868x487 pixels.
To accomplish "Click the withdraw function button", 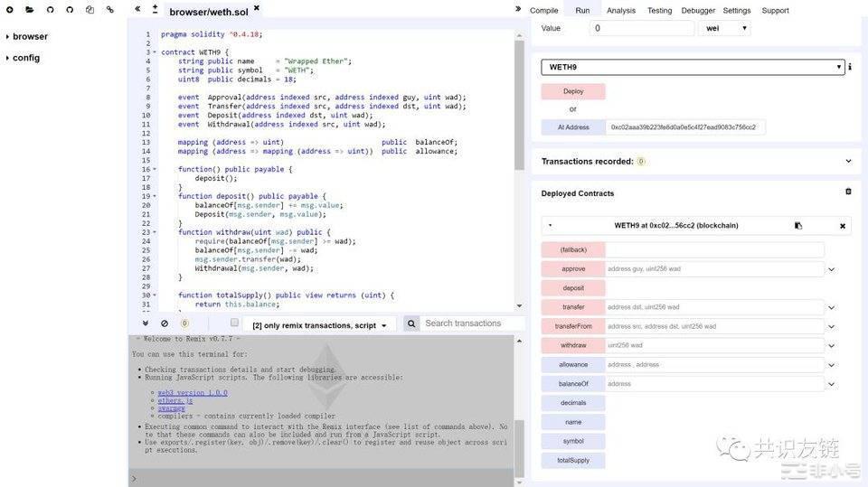I will point(573,345).
